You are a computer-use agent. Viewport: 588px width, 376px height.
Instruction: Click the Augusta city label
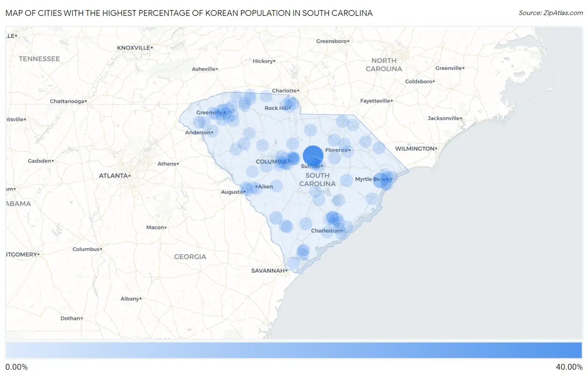click(232, 192)
